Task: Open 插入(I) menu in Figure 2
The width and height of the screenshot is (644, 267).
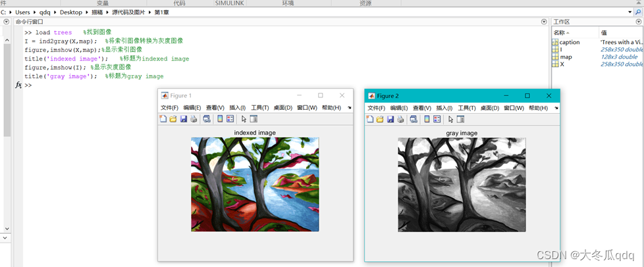Action: 444,108
